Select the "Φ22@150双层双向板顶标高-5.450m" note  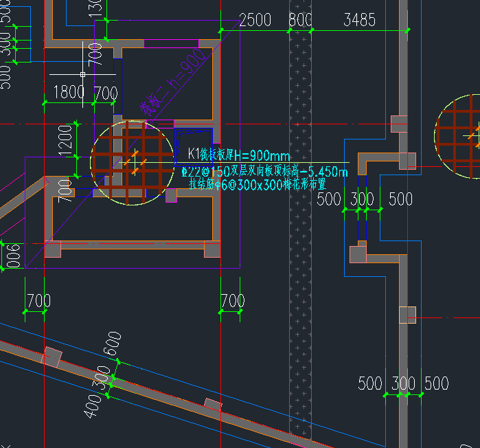(x=265, y=172)
